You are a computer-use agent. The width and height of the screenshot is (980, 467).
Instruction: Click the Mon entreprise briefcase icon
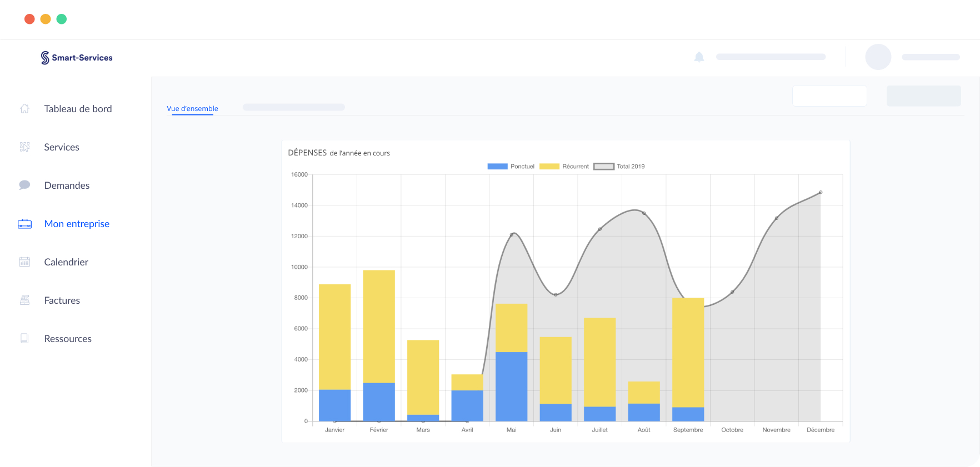point(24,224)
